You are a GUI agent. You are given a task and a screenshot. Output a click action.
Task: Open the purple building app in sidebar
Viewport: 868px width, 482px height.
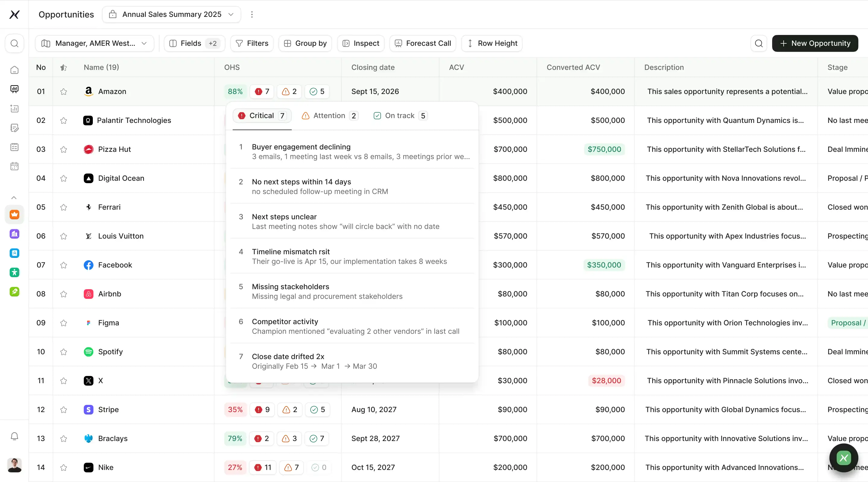click(x=14, y=234)
